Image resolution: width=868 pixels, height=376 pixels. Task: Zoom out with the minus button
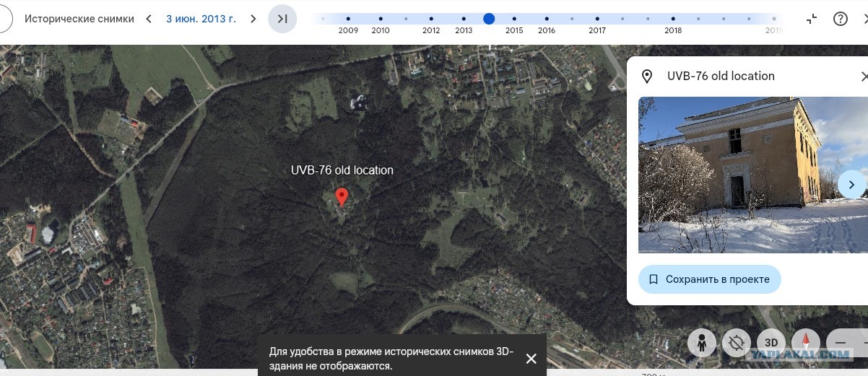pyautogui.click(x=841, y=343)
